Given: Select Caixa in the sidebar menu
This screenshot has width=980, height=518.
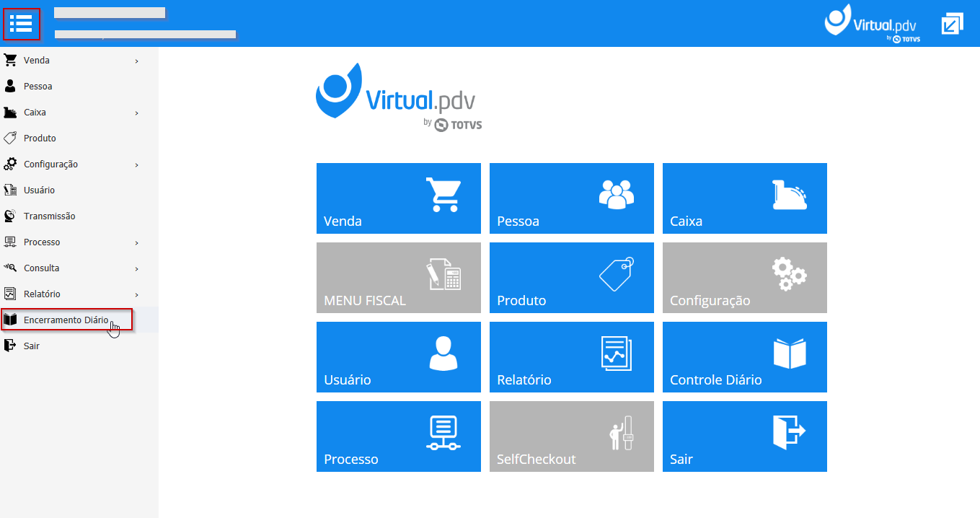Looking at the screenshot, I should point(79,113).
